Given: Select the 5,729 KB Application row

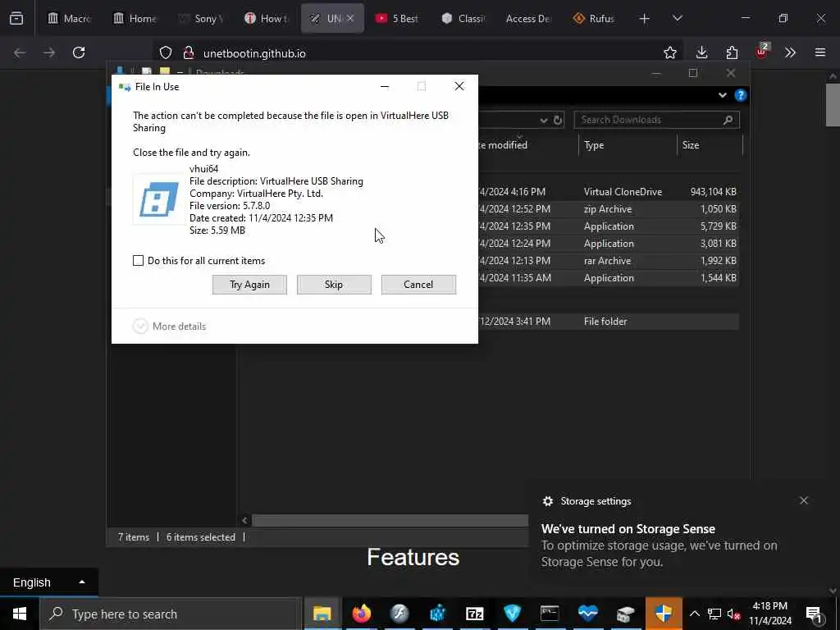Looking at the screenshot, I should click(x=608, y=226).
